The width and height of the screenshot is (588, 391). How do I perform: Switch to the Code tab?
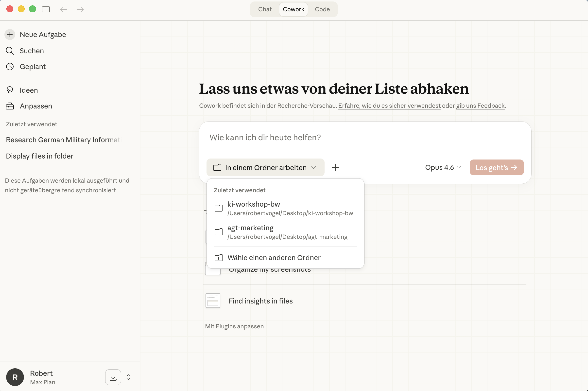click(322, 9)
